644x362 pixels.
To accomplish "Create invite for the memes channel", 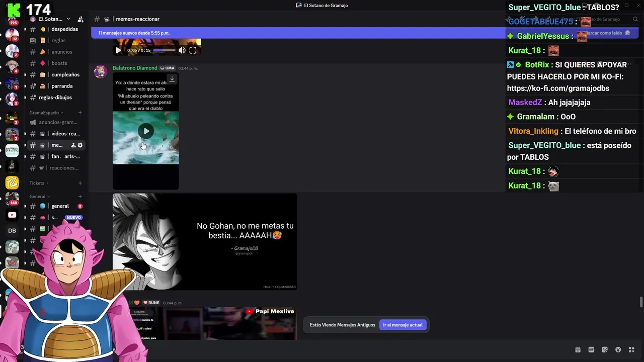I will click(73, 145).
